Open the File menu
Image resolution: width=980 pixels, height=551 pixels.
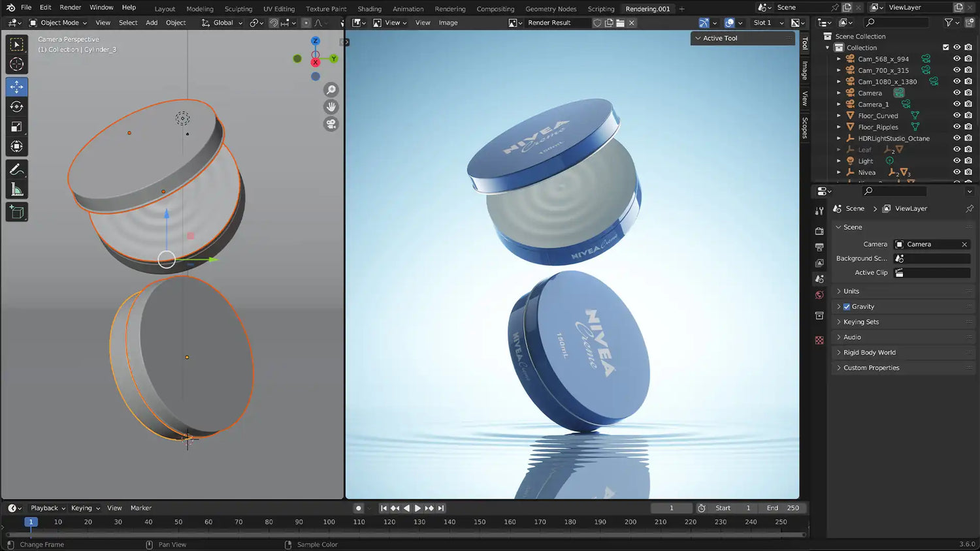[x=26, y=8]
